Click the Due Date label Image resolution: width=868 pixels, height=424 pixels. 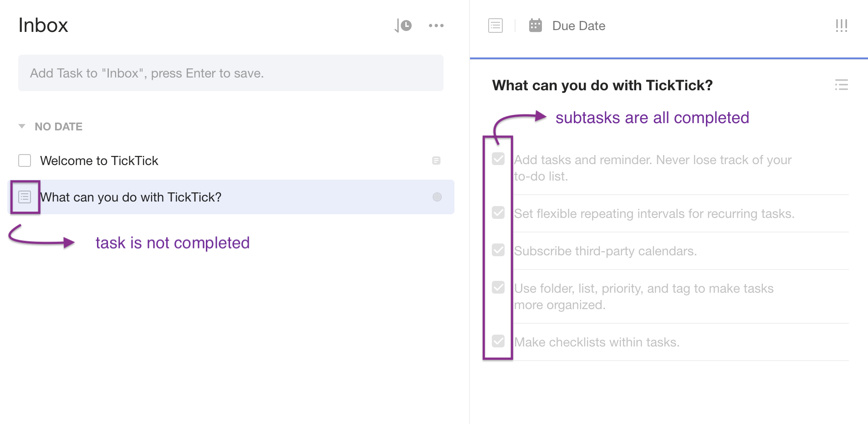(579, 26)
